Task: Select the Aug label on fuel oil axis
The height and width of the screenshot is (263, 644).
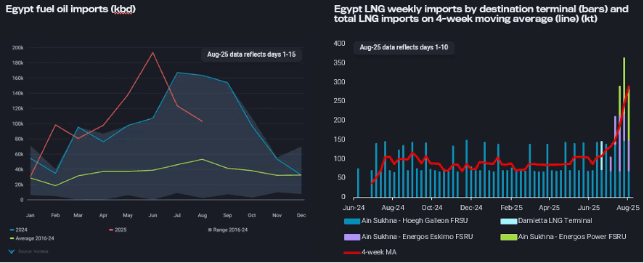Action: (202, 215)
